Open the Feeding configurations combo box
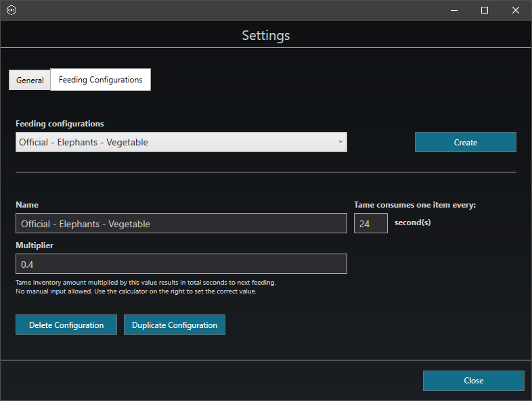532x401 pixels. [x=176, y=142]
